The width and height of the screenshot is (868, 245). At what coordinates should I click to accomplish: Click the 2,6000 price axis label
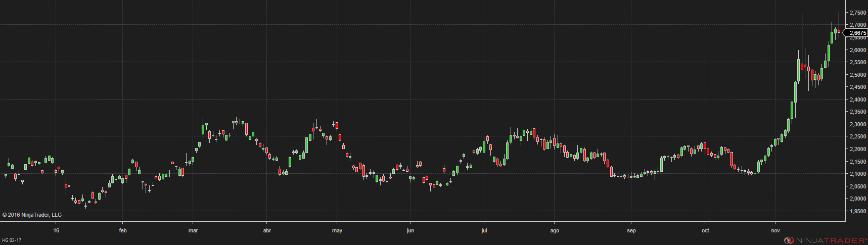[x=857, y=50]
